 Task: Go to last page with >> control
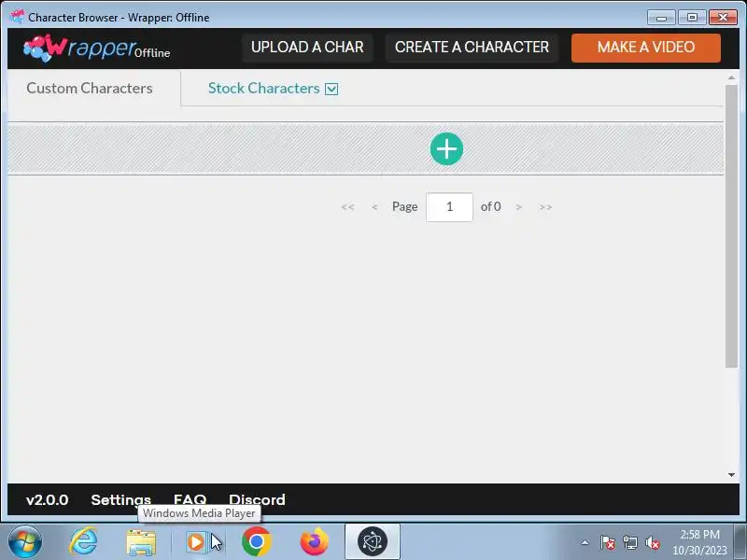tap(546, 207)
